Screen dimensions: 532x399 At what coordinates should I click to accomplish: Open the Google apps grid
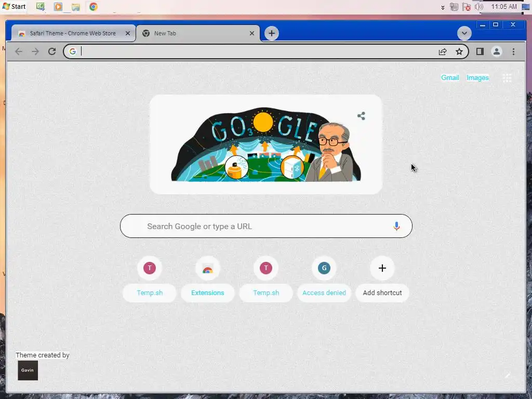[x=507, y=78]
